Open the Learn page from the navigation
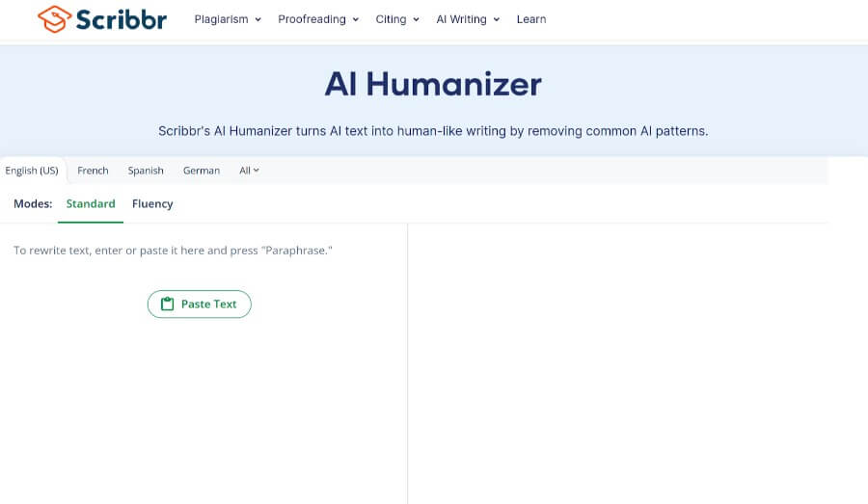Viewport: 868px width, 504px height. (x=530, y=19)
